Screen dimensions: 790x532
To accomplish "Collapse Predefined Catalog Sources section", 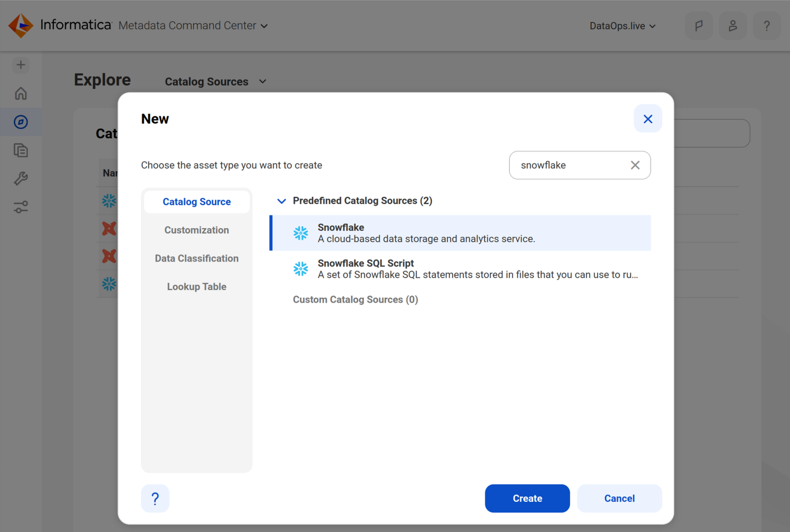I will (281, 201).
